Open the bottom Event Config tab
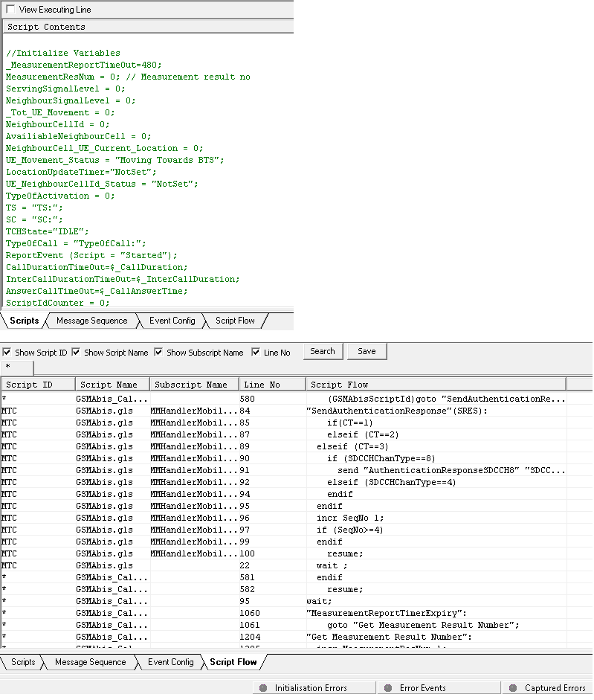 click(170, 662)
